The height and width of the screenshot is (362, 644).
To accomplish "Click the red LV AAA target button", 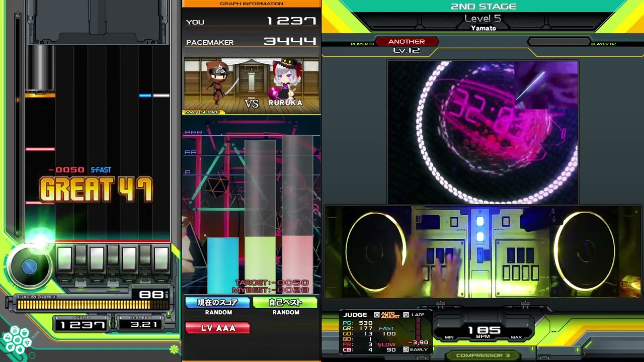I will coord(217,328).
